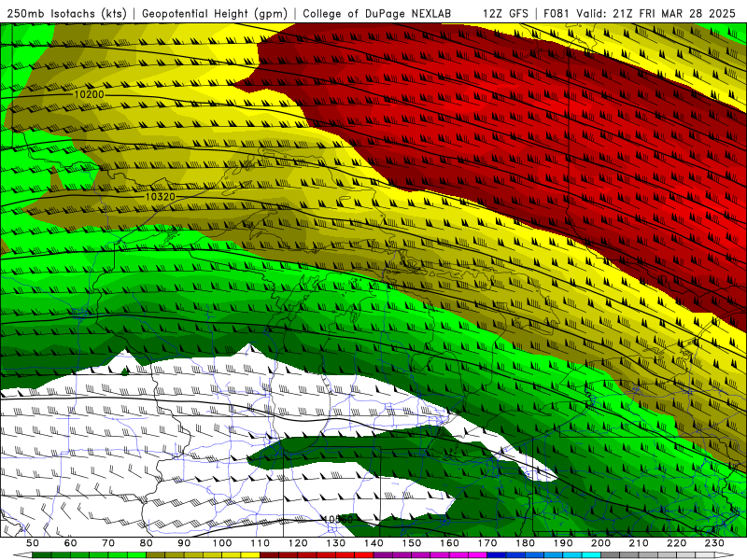Click the 220 value on the color scale
Screen dimensions: 747x560
[x=676, y=543]
